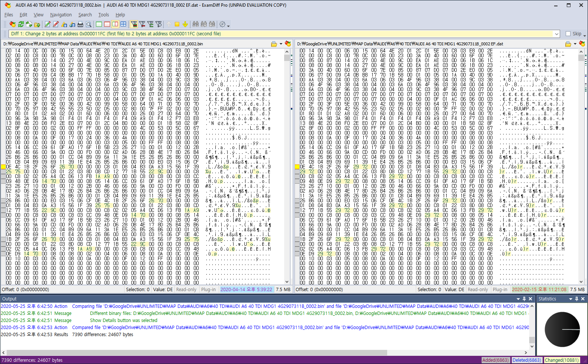
Task: Click the first binoculars Find icon
Action: [x=196, y=24]
